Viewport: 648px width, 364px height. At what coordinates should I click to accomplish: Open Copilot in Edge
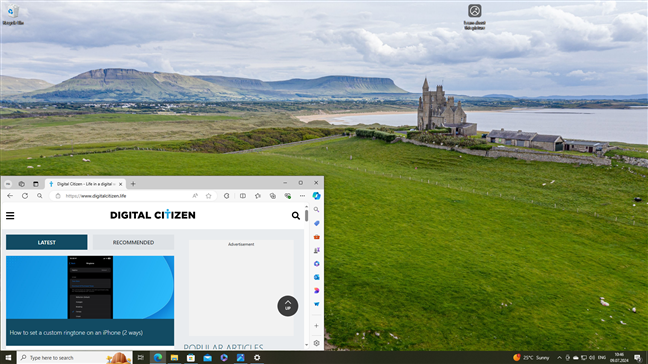[x=317, y=196]
